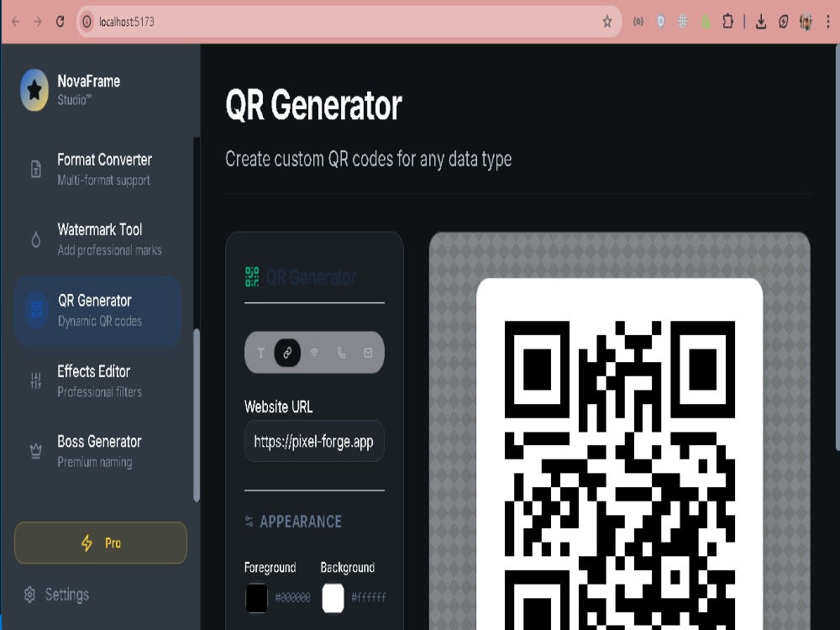Select the URL link QR type
This screenshot has height=630, width=840.
click(x=287, y=353)
